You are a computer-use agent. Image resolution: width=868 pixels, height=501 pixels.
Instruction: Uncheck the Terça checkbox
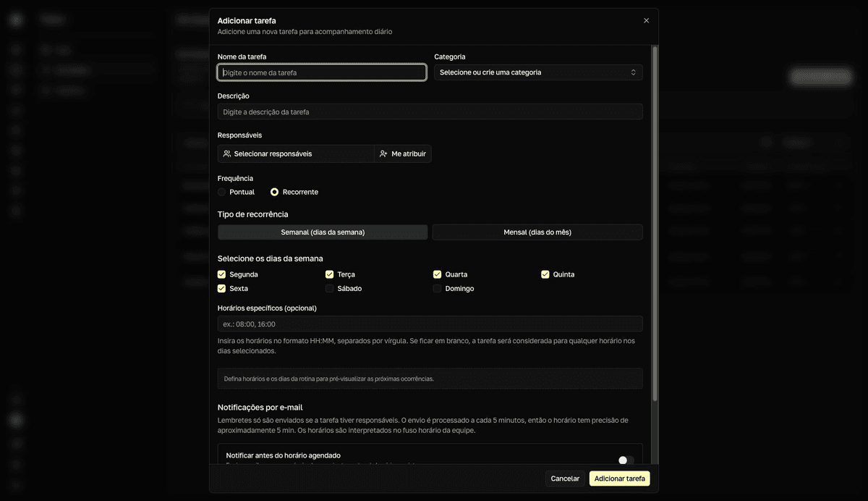point(330,274)
